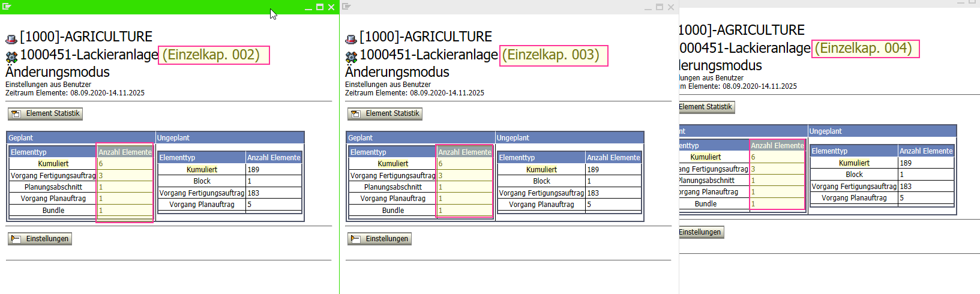Click hat icon beside AGRICULTURE in Einzelkap. 002 window
The height and width of the screenshot is (294, 980).
pyautogui.click(x=11, y=39)
